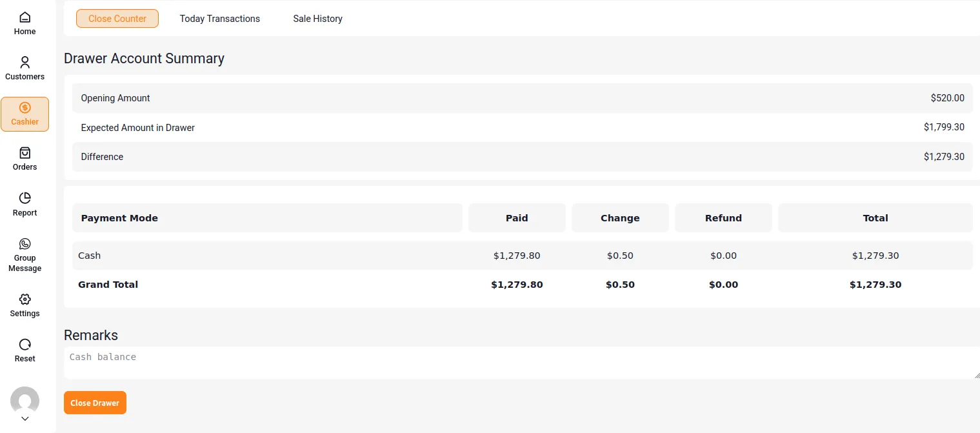Click the Remarks textarea resize handle

(x=976, y=375)
